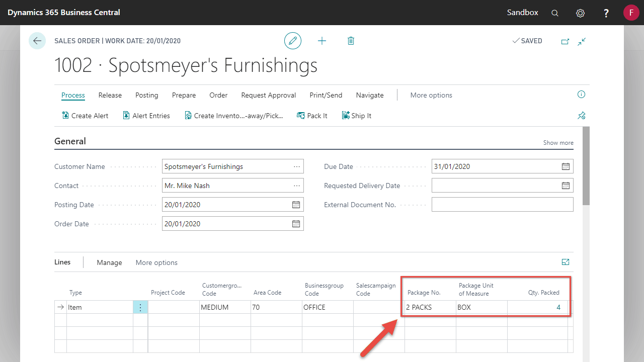Open the user account avatar F
This screenshot has height=362, width=644.
click(x=631, y=13)
